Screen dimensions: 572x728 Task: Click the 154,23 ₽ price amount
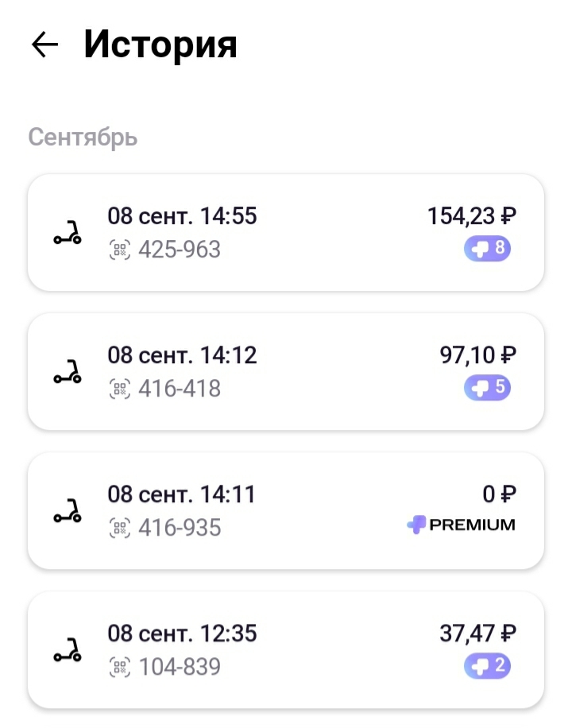[472, 216]
